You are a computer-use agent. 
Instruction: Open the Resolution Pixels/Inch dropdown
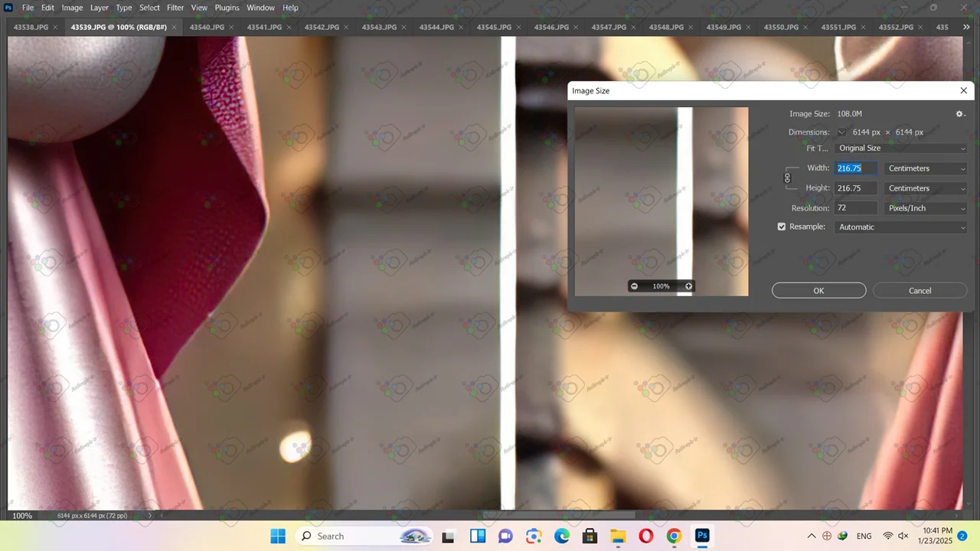[926, 208]
